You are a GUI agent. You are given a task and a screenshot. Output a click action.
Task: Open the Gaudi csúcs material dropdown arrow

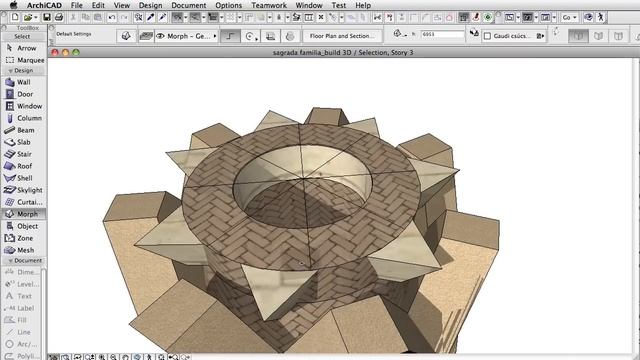540,36
